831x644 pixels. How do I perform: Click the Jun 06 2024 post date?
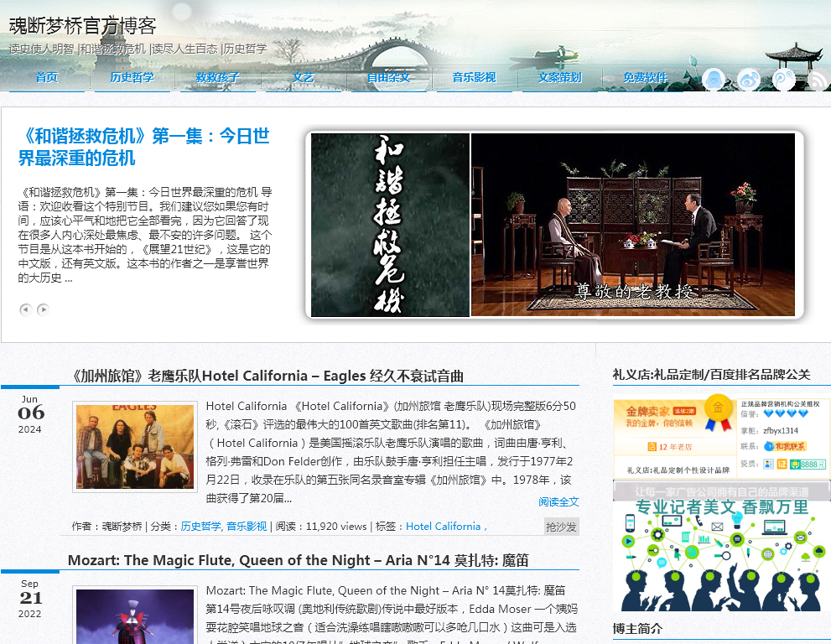click(x=30, y=414)
